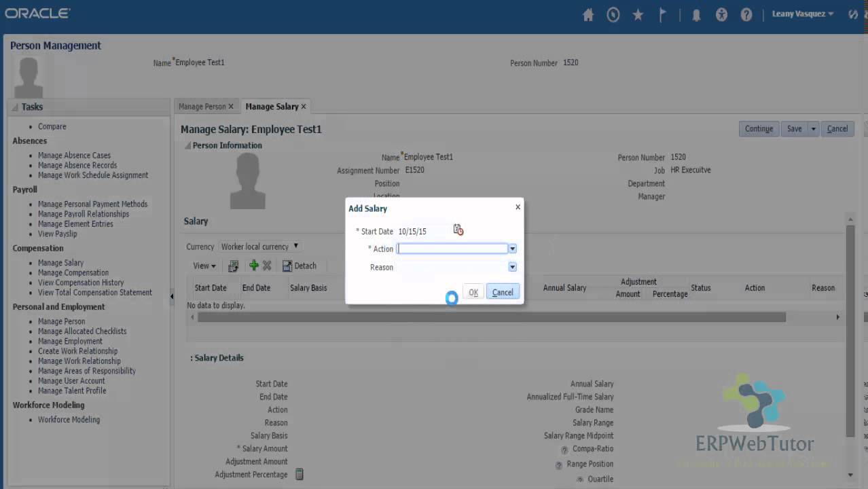Open View Compensation History link

pos(81,283)
